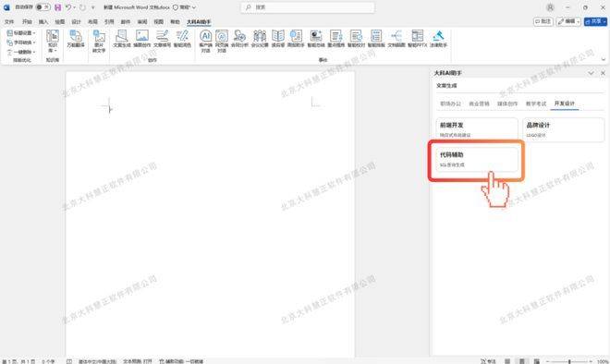Open the 周报助手 weekly report tool
The width and height of the screenshot is (610, 364).
pyautogui.click(x=296, y=39)
